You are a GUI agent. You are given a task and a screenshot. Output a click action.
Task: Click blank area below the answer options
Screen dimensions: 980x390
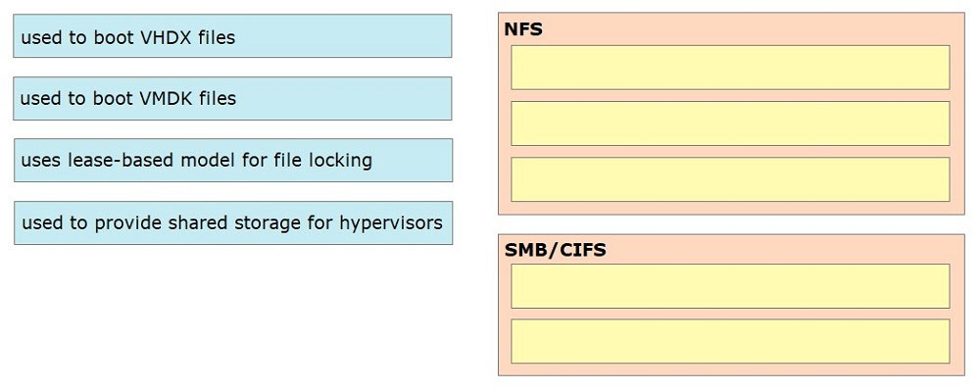coord(232,318)
